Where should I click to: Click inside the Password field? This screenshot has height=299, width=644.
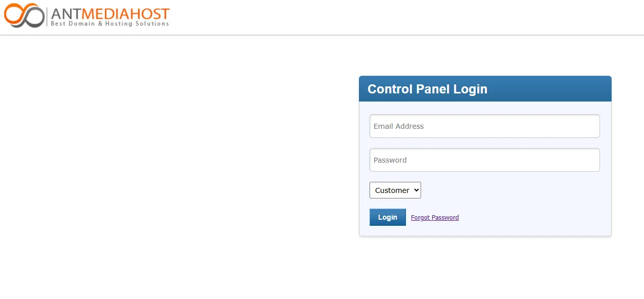click(484, 160)
